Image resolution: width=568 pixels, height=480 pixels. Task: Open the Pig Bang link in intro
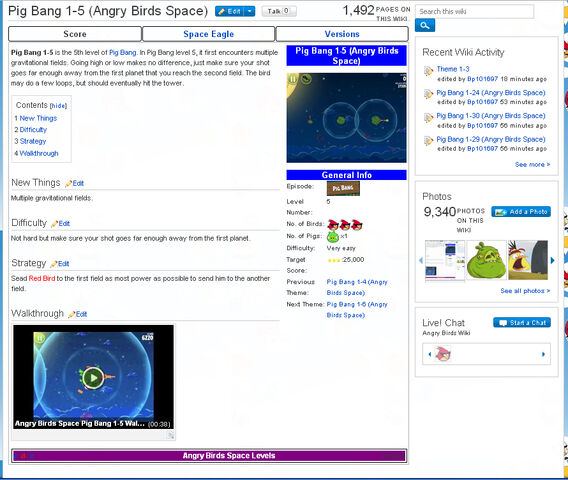(122, 53)
